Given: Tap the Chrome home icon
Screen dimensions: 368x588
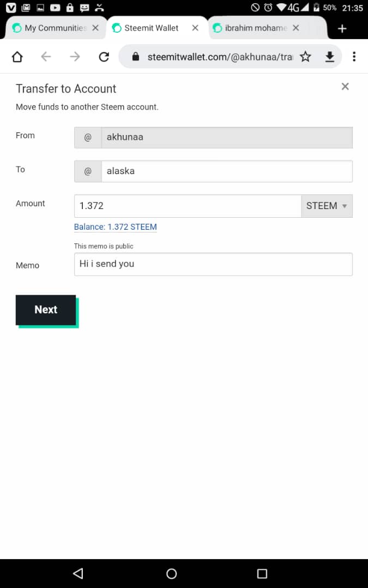Looking at the screenshot, I should click(17, 57).
